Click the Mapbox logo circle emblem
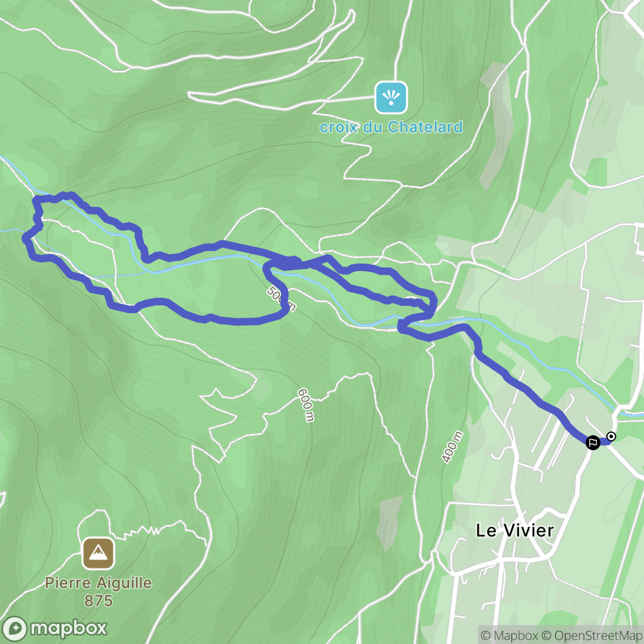The image size is (644, 644). (14, 629)
